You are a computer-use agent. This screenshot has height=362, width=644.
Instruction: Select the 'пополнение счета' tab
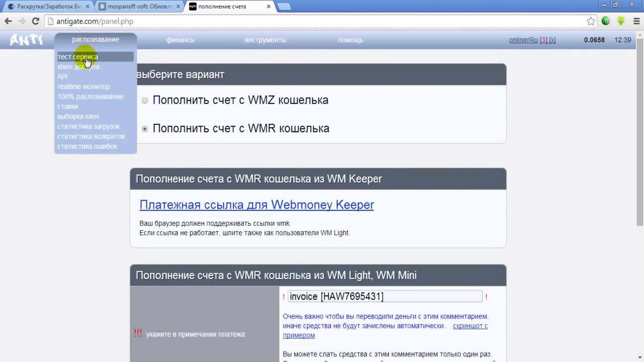point(229,7)
